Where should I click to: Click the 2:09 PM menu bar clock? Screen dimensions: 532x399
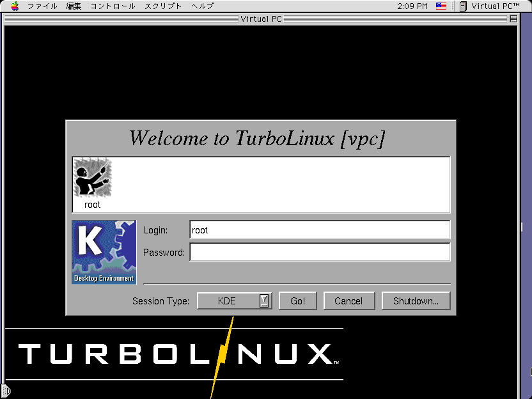412,6
